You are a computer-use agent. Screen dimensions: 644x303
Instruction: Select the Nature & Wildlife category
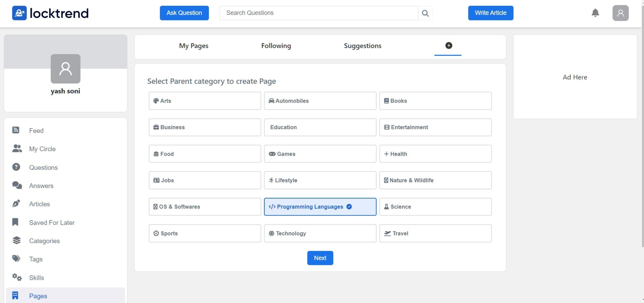coord(435,180)
